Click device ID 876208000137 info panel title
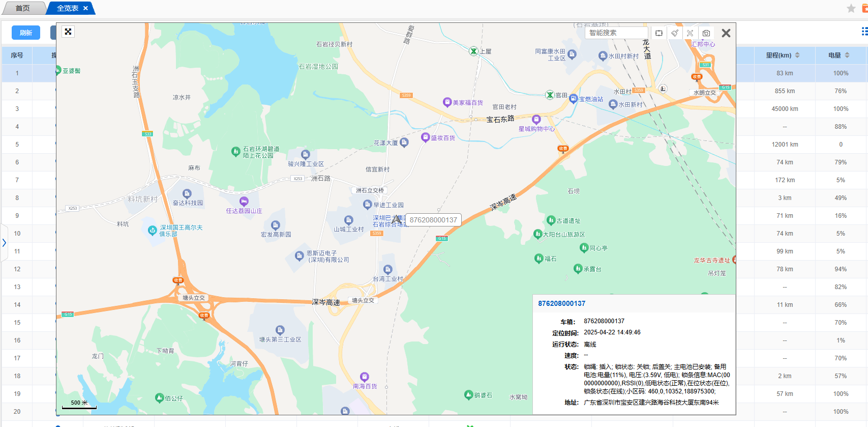Screen dimensions: 868x427 pyautogui.click(x=561, y=303)
